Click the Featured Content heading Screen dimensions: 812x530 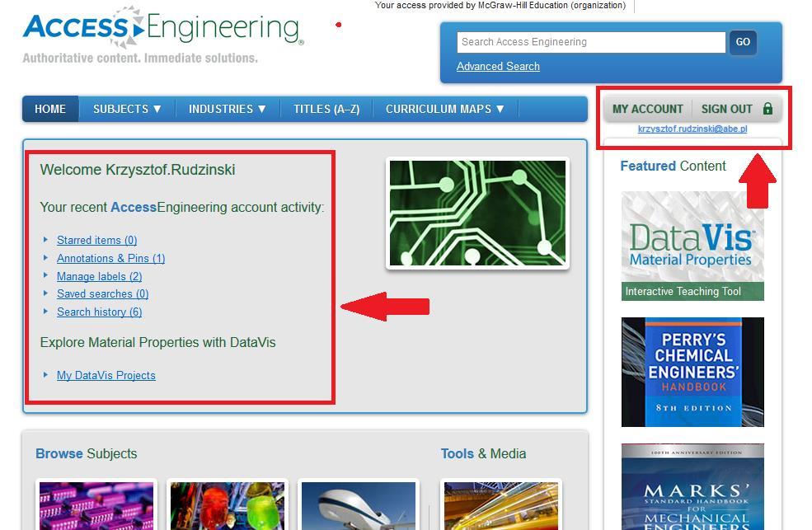(x=673, y=166)
